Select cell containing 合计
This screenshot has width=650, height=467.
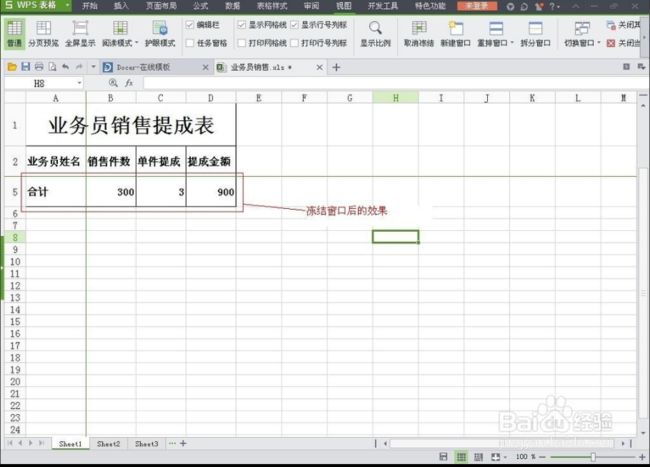(56, 191)
